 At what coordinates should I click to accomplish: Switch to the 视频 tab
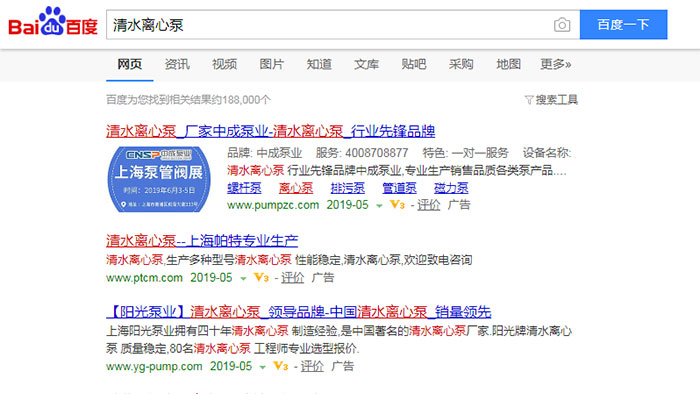(225, 64)
